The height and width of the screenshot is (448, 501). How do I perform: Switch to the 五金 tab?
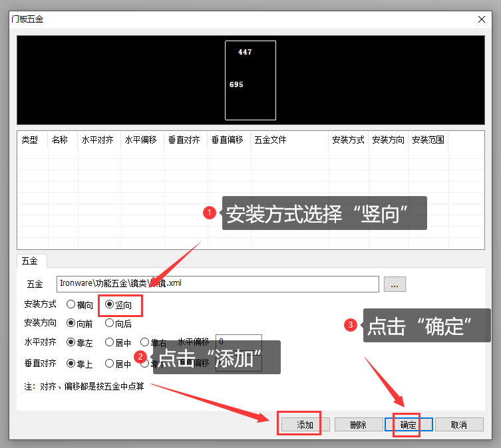tap(30, 261)
